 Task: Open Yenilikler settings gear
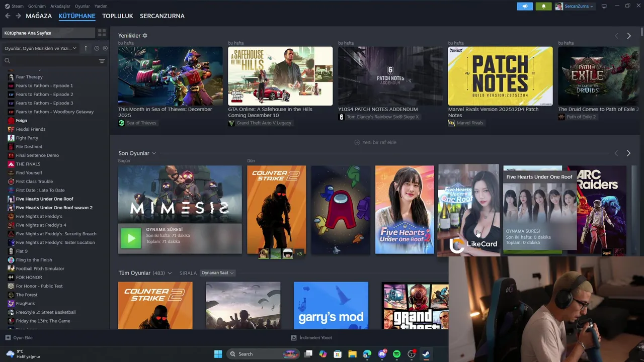pos(145,36)
